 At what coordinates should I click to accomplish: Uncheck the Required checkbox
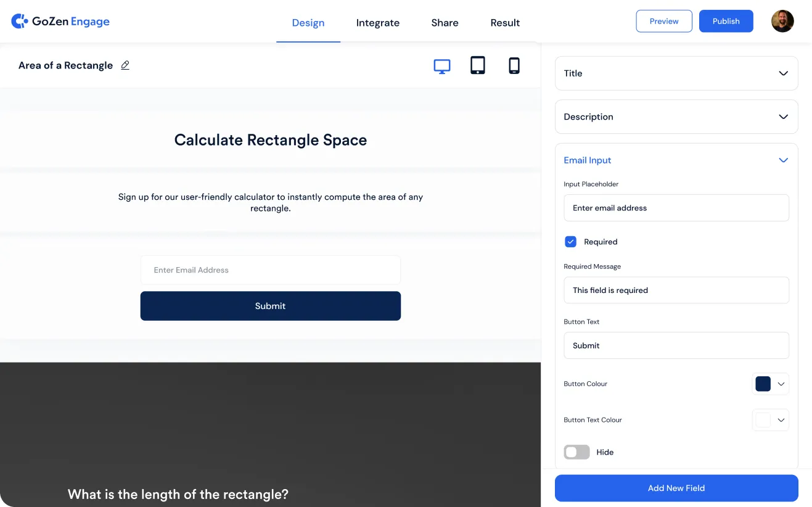click(x=571, y=242)
